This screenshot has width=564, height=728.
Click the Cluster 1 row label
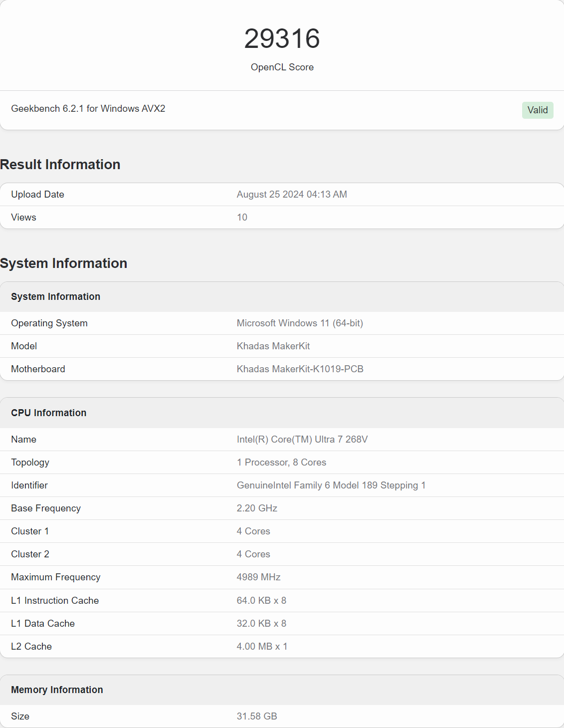click(x=30, y=531)
